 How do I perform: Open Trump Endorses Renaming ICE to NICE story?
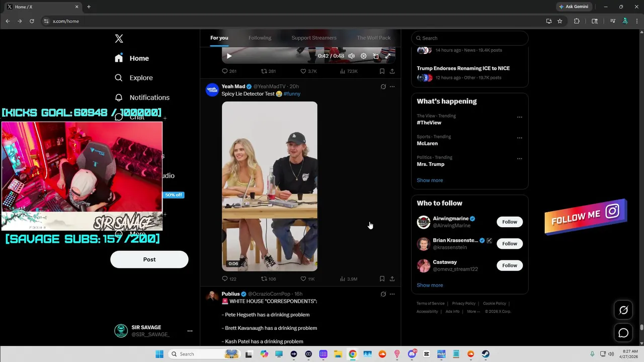pyautogui.click(x=463, y=68)
